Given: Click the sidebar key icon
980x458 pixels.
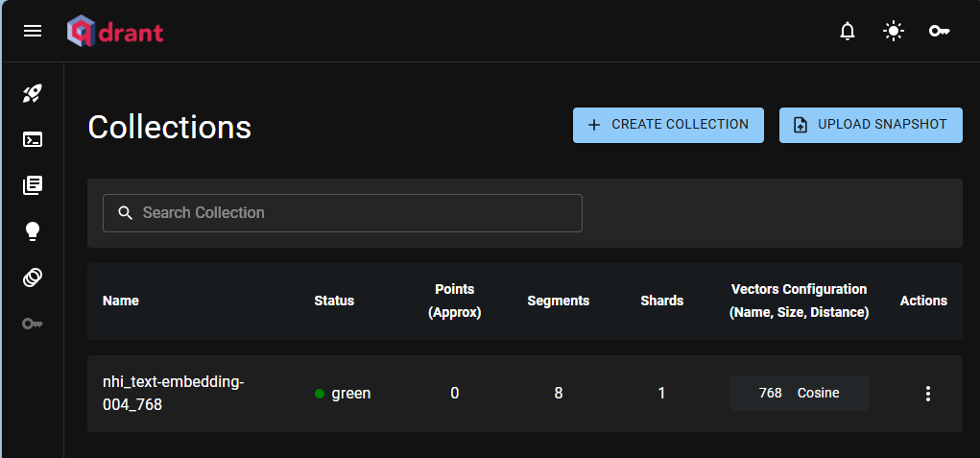Looking at the screenshot, I should tap(33, 324).
